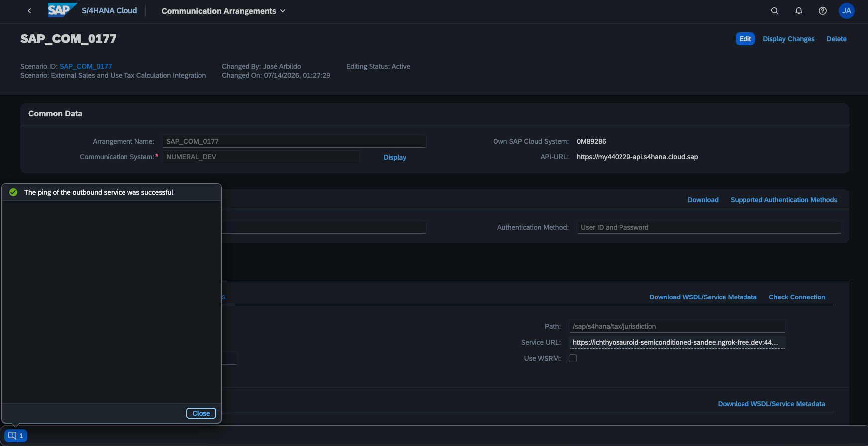Open the search icon in header
This screenshot has height=446, width=868.
[775, 11]
